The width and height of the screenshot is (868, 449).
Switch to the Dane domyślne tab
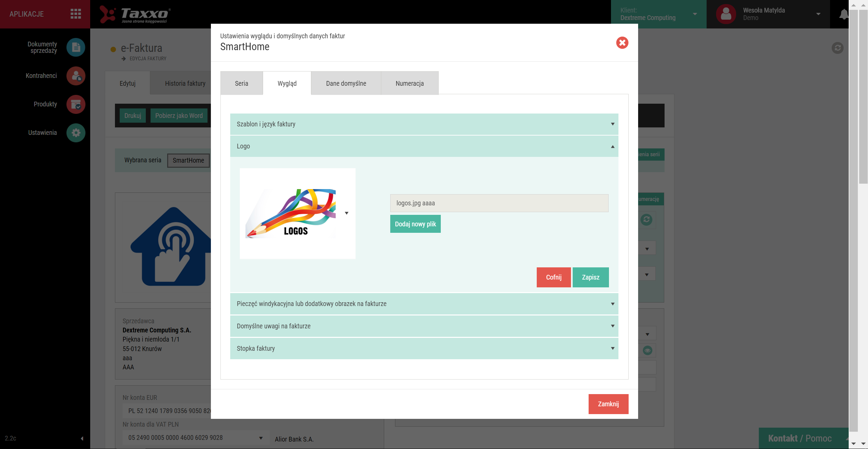click(x=346, y=83)
